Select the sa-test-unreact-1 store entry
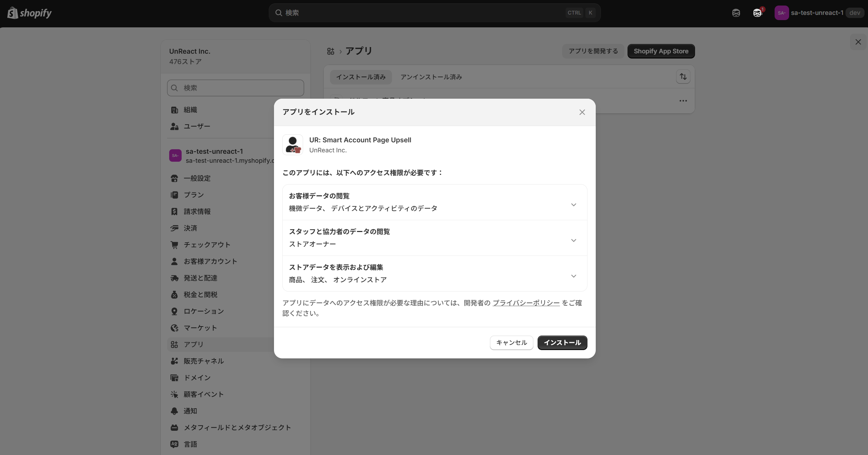 (221, 156)
